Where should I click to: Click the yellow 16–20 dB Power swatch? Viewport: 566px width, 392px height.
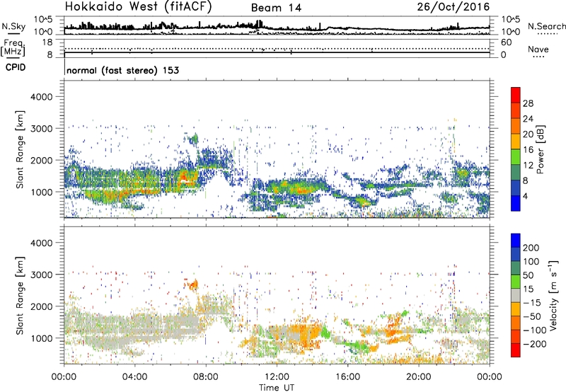pyautogui.click(x=516, y=141)
